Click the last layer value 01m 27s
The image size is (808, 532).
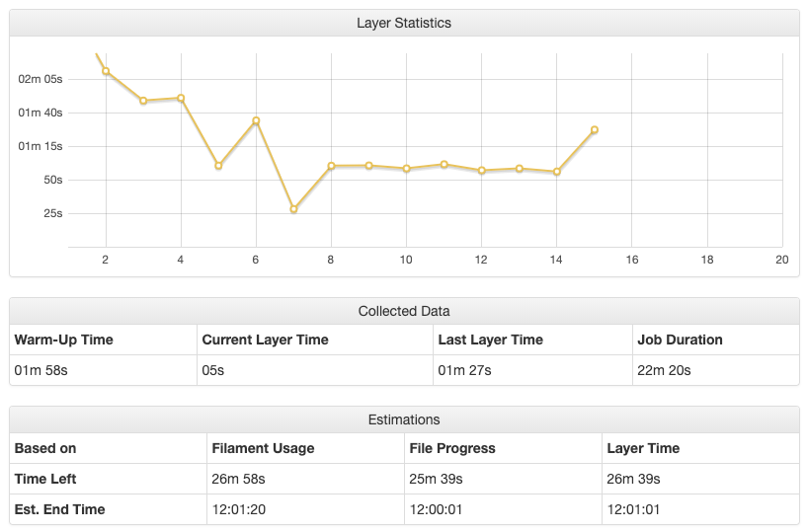pos(465,370)
